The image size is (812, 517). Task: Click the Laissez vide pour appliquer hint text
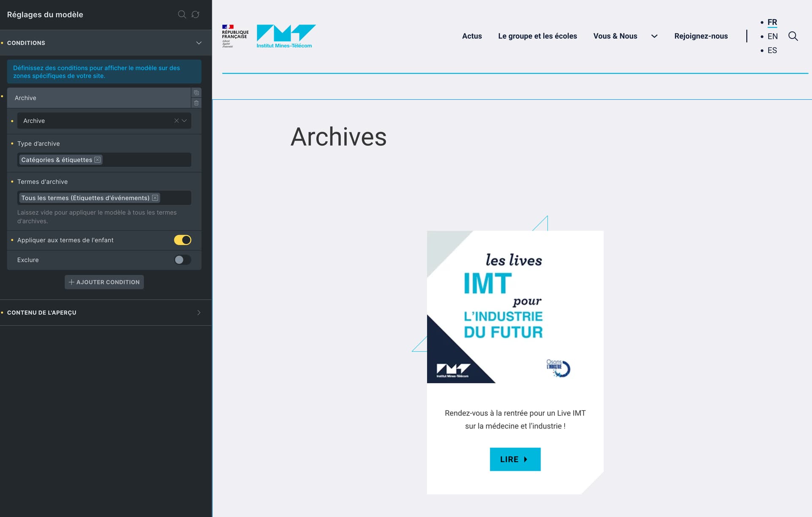click(x=97, y=217)
